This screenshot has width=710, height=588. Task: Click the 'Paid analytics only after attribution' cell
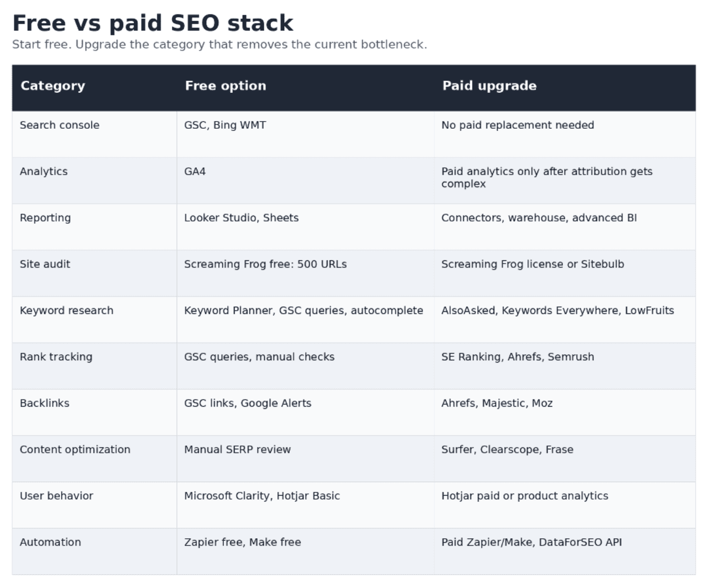pyautogui.click(x=565, y=181)
